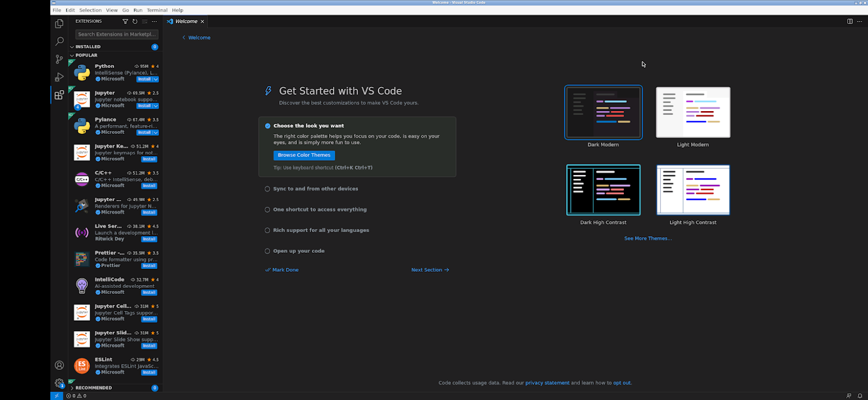Open Run and Debug view icon
Screen dimensions: 868x400
pos(59,77)
